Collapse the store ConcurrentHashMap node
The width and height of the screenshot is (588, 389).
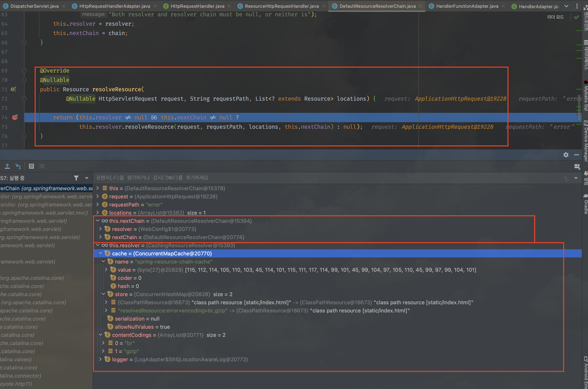(103, 294)
